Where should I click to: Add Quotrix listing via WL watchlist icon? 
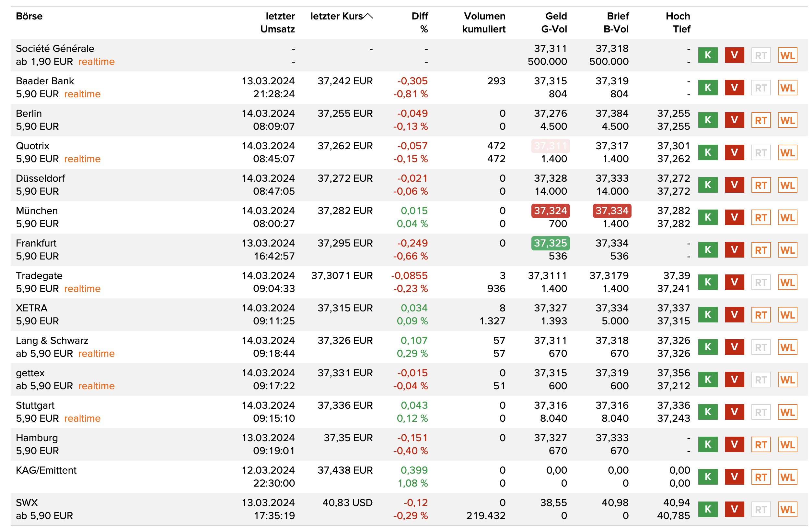click(787, 153)
